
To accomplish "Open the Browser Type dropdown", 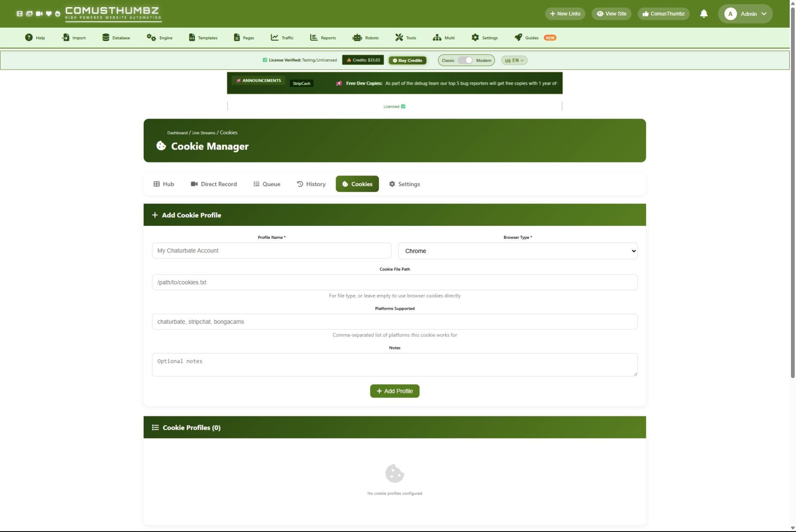I will [x=518, y=251].
